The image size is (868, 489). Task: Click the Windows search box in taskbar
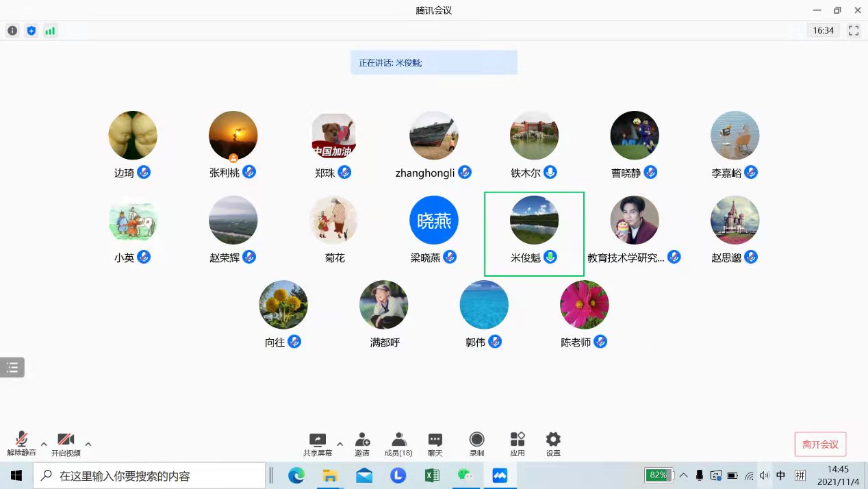tap(149, 475)
